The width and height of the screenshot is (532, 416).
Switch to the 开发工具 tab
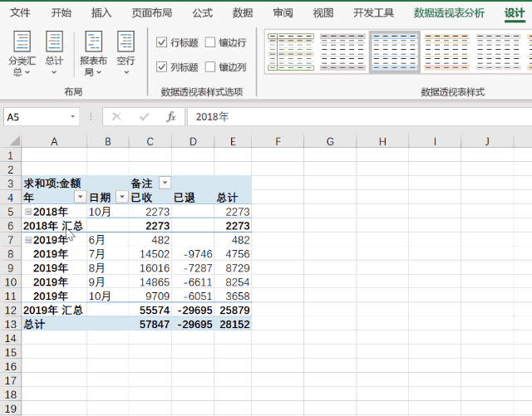(373, 13)
